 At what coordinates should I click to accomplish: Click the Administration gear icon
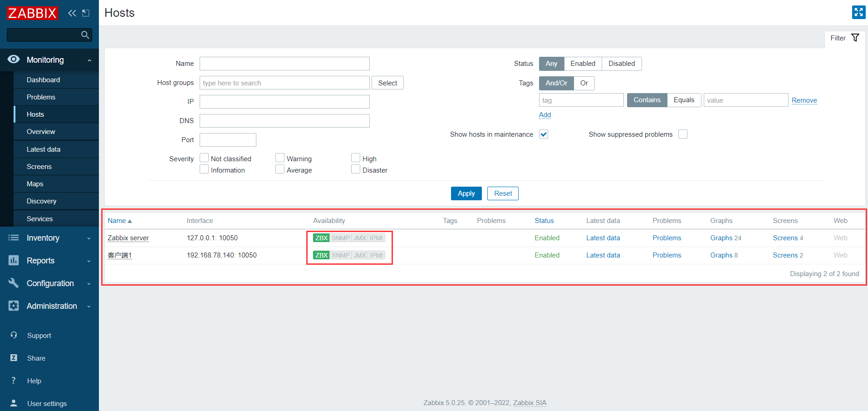point(14,306)
